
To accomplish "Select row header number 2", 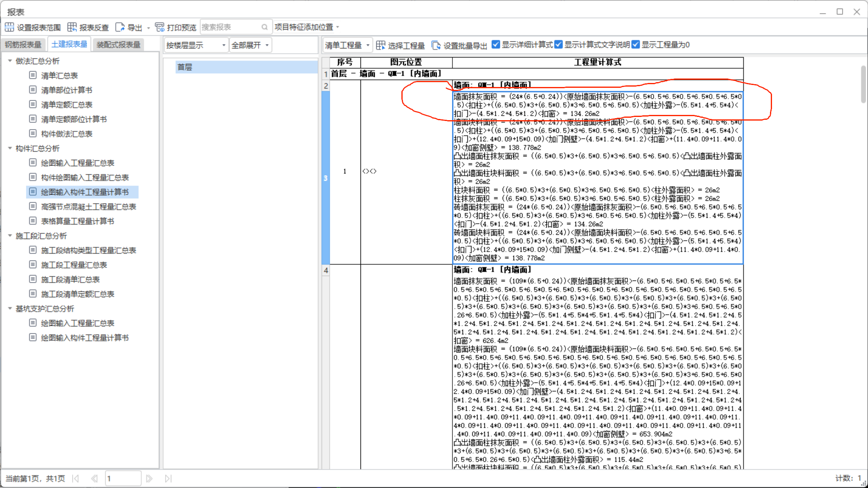I will 326,86.
